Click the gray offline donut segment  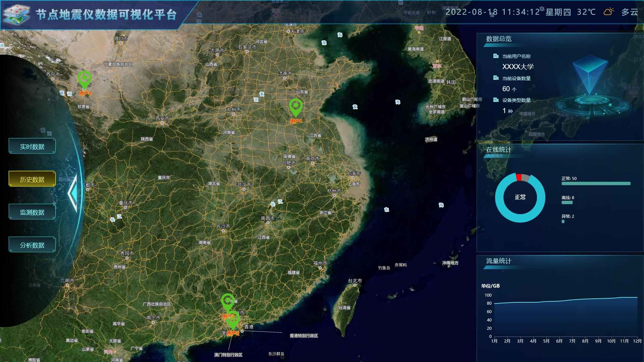(526, 178)
